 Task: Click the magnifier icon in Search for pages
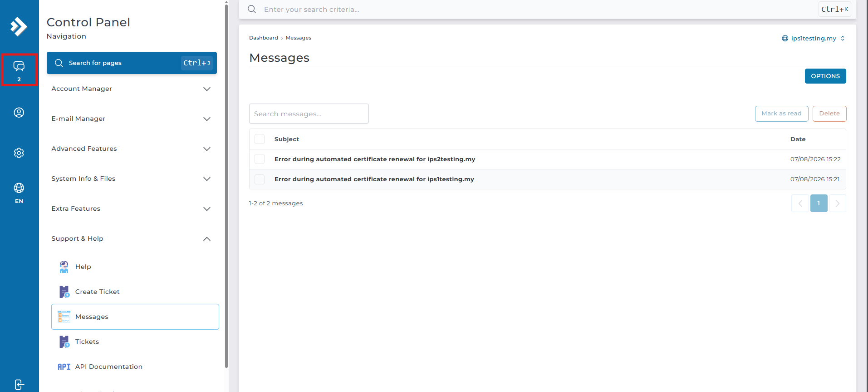pos(59,63)
